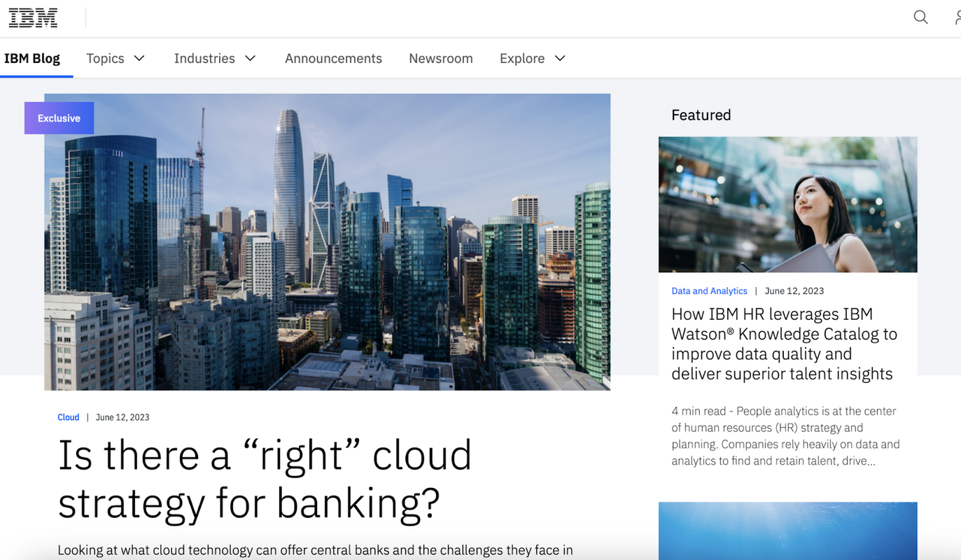
Task: Click the IBM Watson Knowledge Catalog headline
Action: tap(783, 343)
